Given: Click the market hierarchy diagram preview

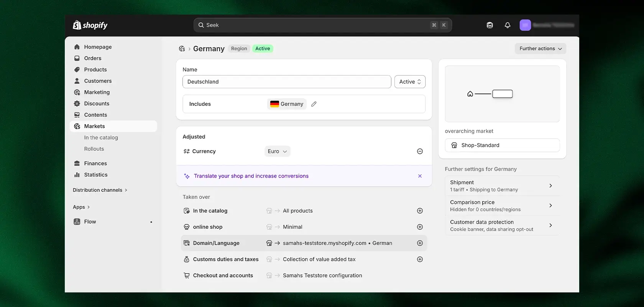Looking at the screenshot, I should point(502,94).
